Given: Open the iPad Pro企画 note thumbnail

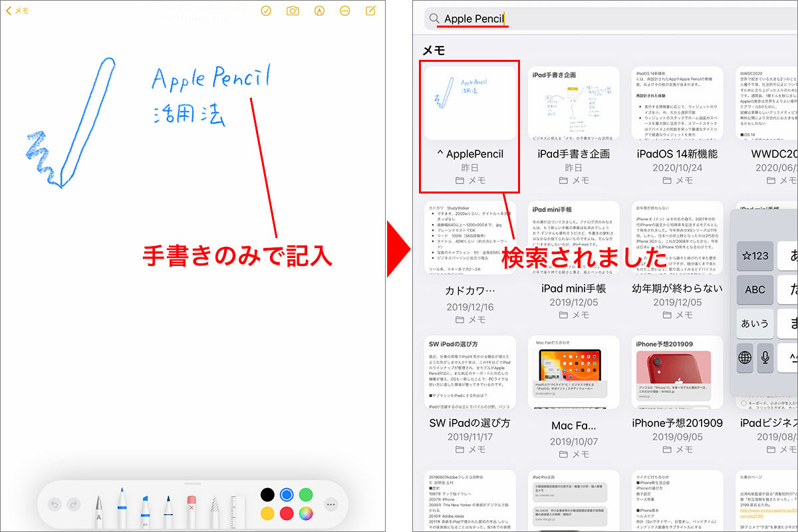Looking at the screenshot, I should (574, 501).
